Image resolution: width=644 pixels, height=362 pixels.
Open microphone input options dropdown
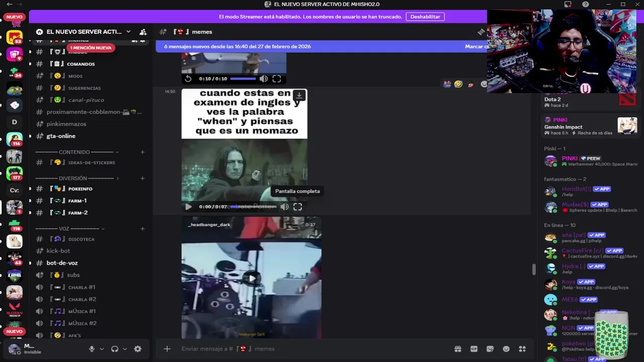tap(102, 349)
